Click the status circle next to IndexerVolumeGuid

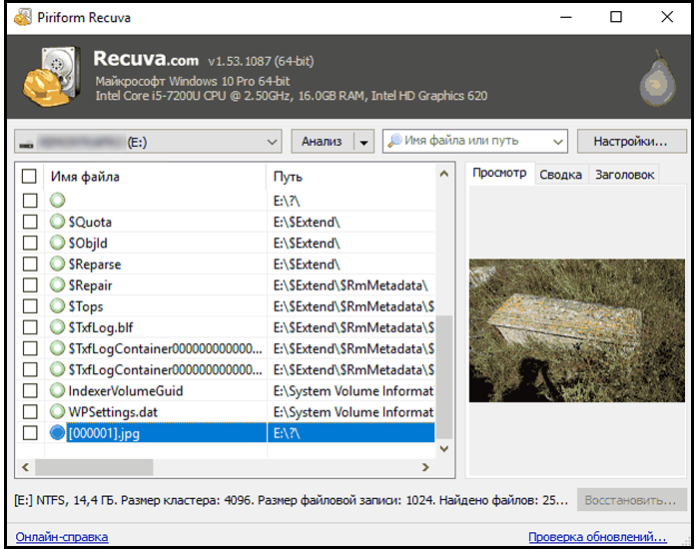point(58,390)
